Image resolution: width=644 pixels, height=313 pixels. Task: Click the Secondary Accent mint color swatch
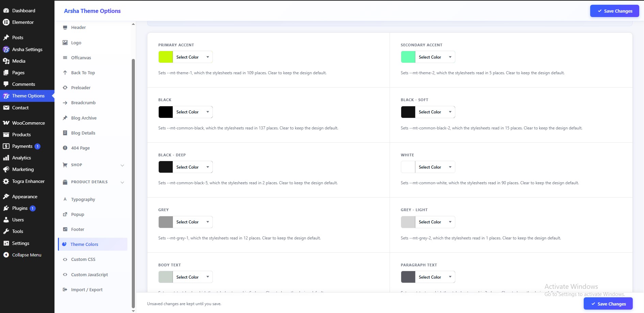[408, 57]
